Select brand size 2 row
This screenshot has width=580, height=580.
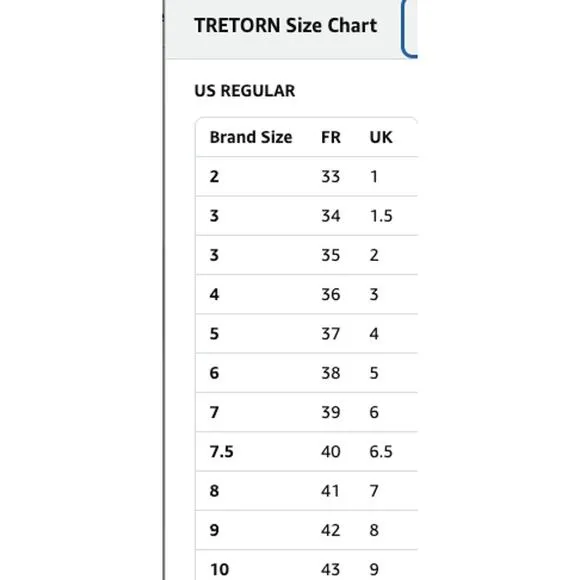pyautogui.click(x=307, y=176)
